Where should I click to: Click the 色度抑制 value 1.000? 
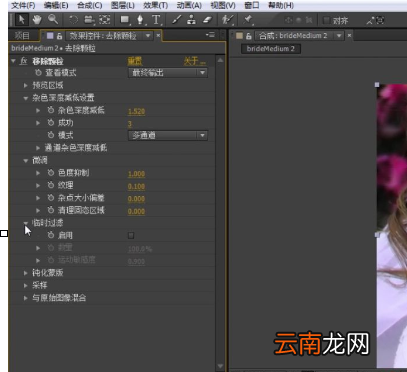pos(136,174)
